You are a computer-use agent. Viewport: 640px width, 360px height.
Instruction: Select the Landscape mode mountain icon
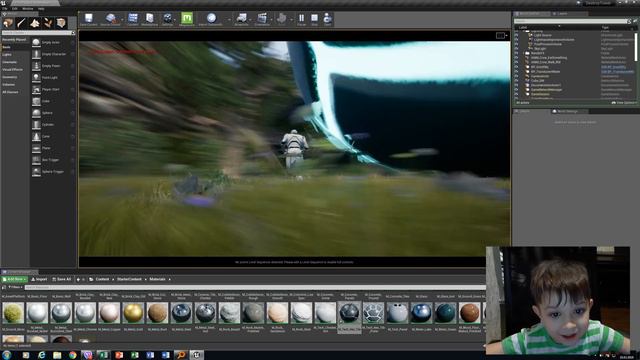pos(35,23)
